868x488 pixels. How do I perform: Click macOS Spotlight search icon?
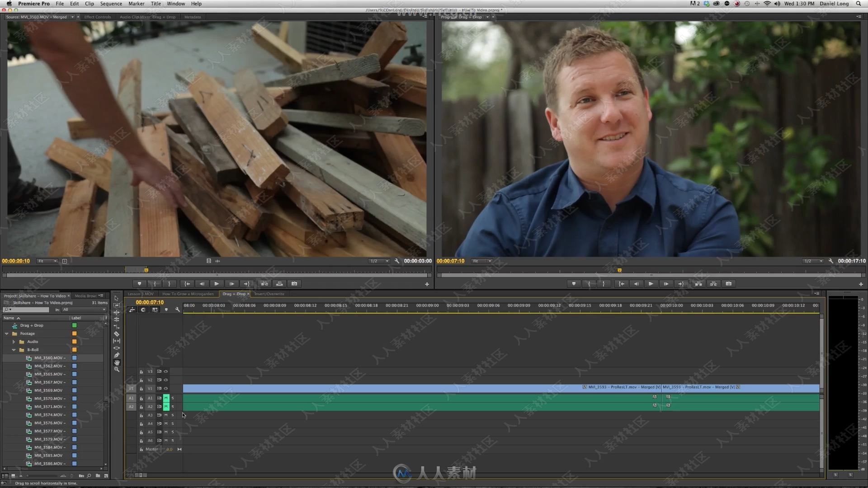click(x=859, y=4)
